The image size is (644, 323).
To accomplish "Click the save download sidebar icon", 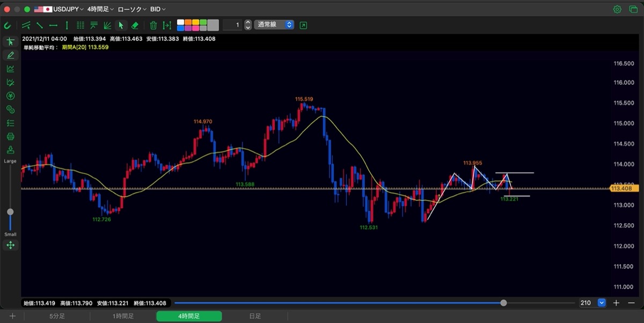I will 10,150.
